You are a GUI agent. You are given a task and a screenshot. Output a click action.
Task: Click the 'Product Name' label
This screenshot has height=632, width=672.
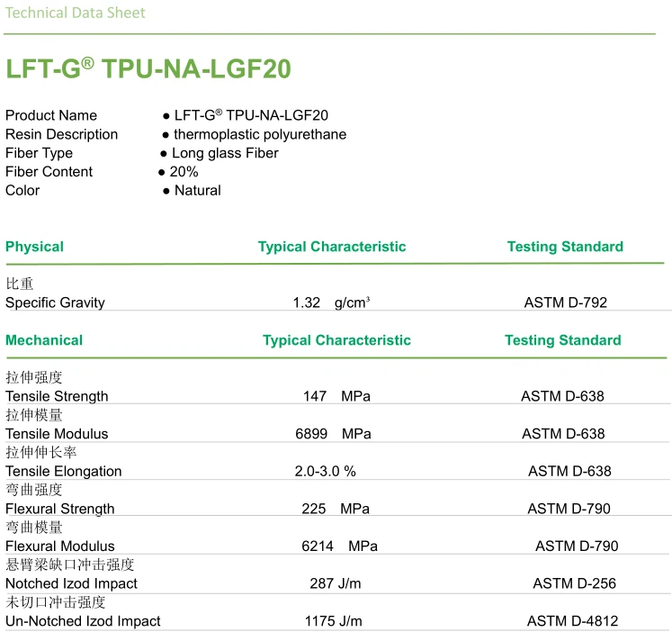pyautogui.click(x=51, y=115)
